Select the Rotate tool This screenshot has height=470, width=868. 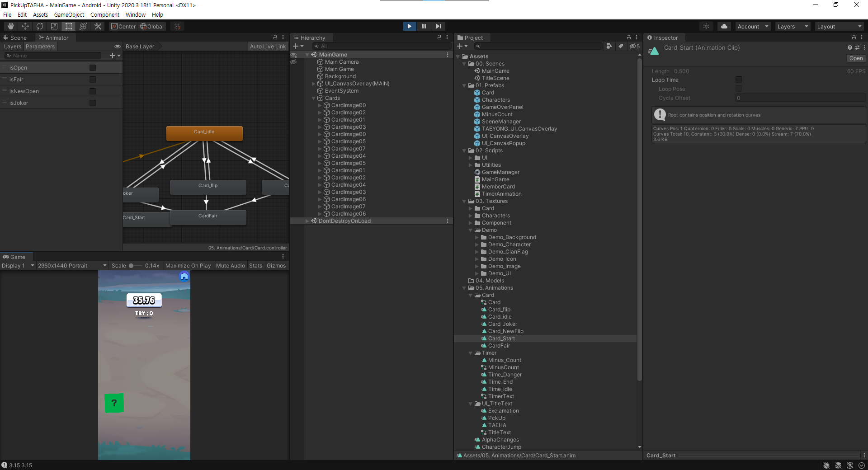[x=40, y=26]
